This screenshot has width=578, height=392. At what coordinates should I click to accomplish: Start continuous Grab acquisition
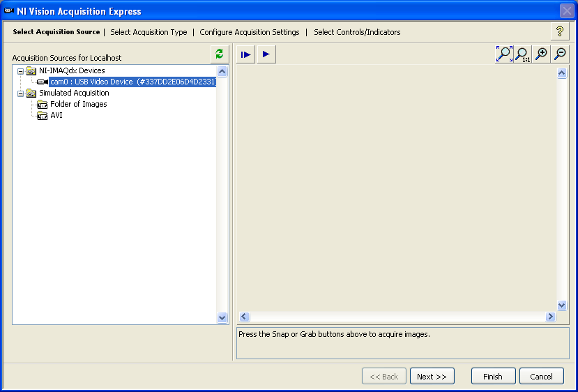(266, 54)
